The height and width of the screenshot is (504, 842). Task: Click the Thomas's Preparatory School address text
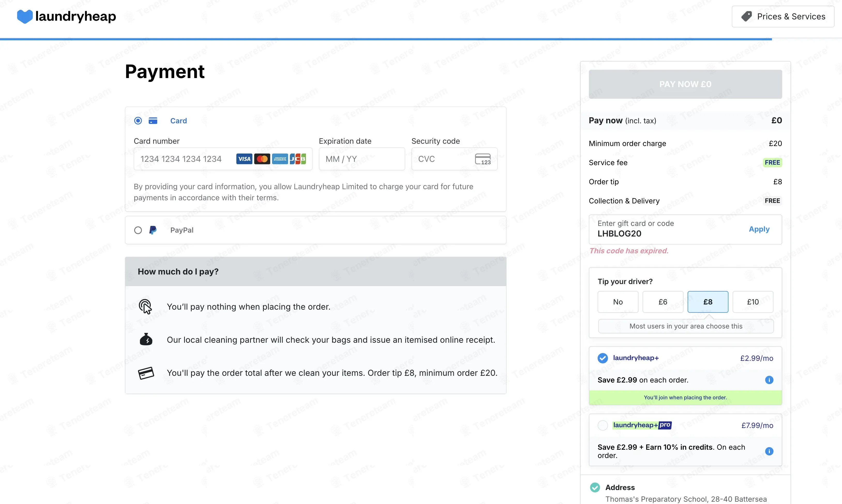pyautogui.click(x=686, y=499)
